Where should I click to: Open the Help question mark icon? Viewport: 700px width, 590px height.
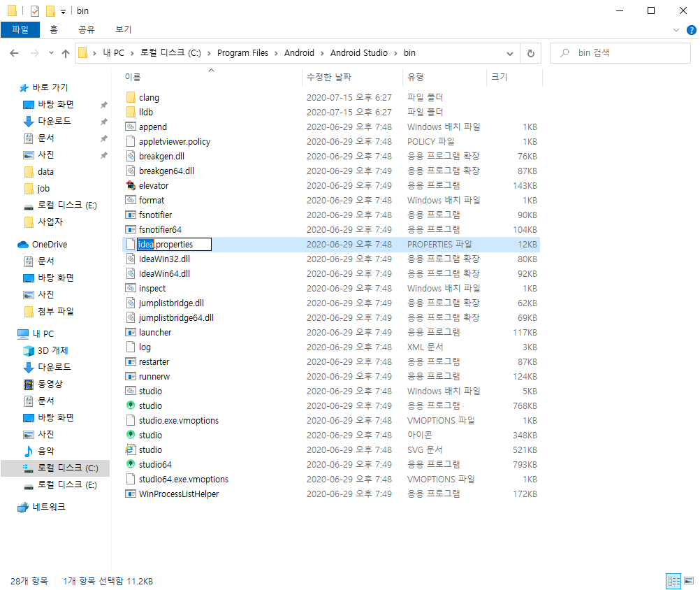691,30
